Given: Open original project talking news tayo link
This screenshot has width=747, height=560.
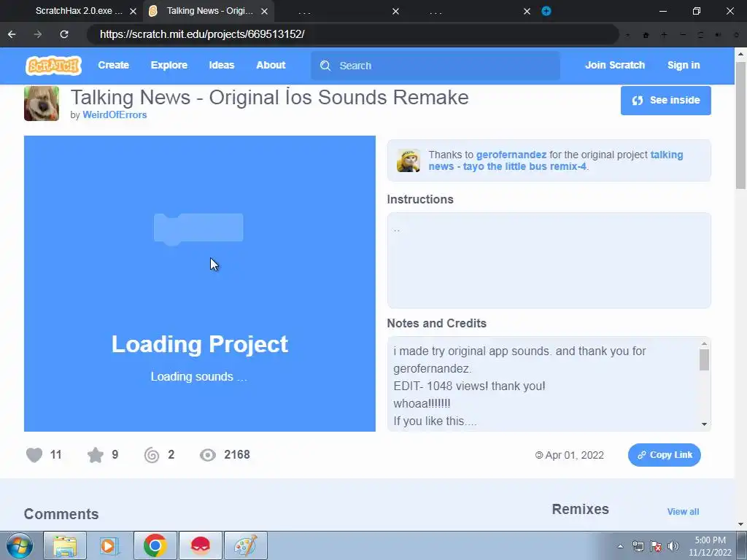Looking at the screenshot, I should click(x=555, y=160).
